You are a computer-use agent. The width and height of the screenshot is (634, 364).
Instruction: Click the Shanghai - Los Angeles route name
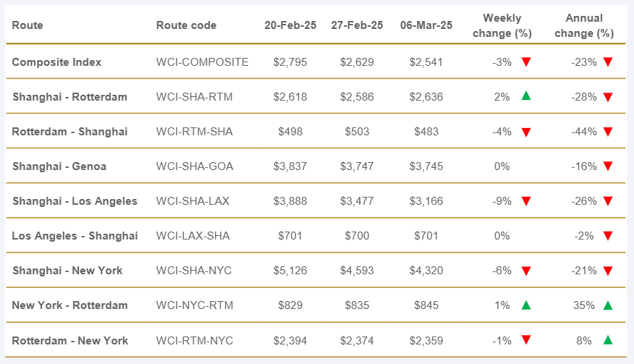(75, 201)
